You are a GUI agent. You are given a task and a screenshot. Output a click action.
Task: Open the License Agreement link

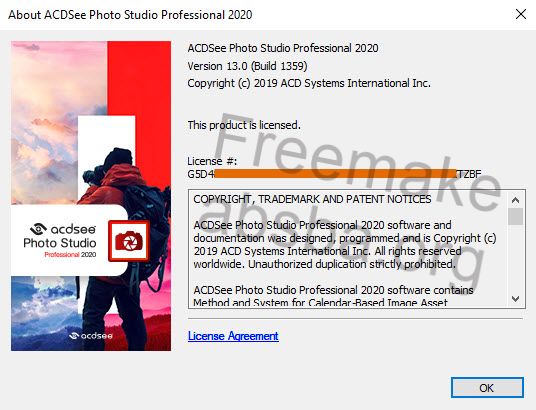pos(233,336)
